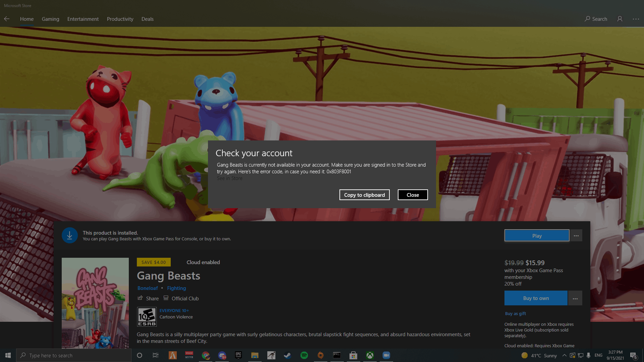Viewport: 644px width, 362px height.
Task: Select the Entertainment tab
Action: tap(83, 18)
